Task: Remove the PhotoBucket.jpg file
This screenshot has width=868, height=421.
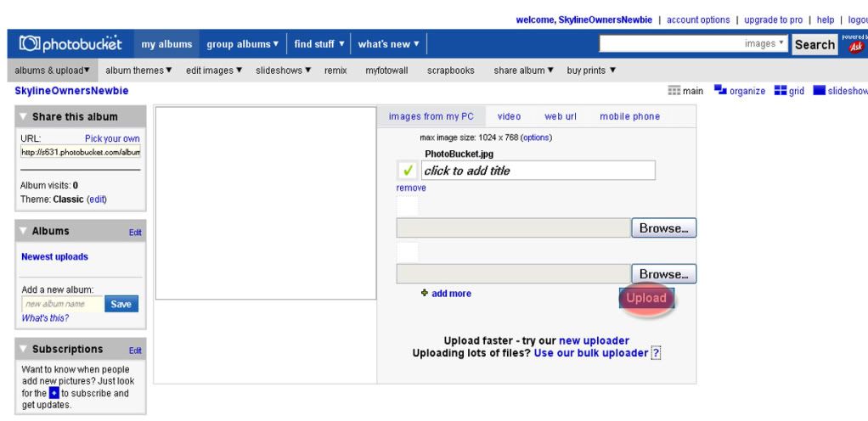Action: pyautogui.click(x=411, y=188)
